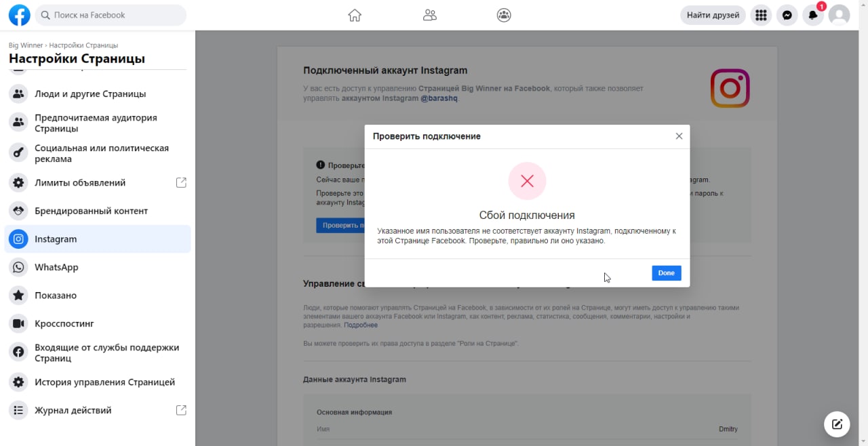Click the Основная информация label
Viewport: 868px width, 446px height.
coord(355,412)
